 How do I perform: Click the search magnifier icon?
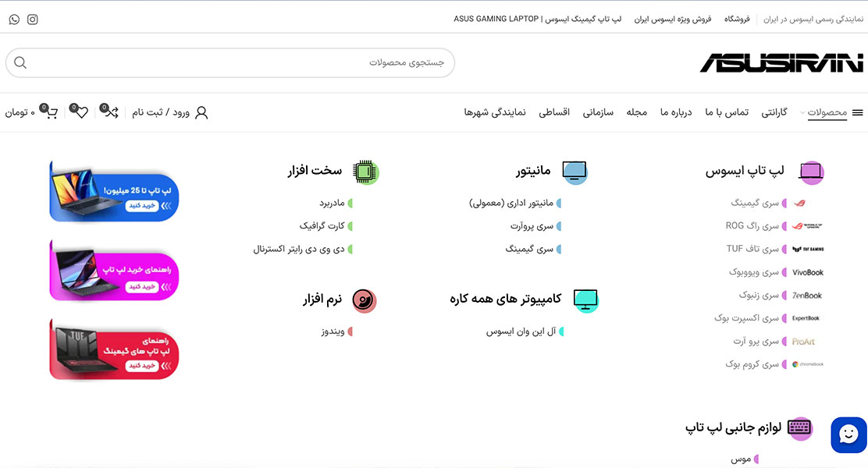click(x=20, y=62)
